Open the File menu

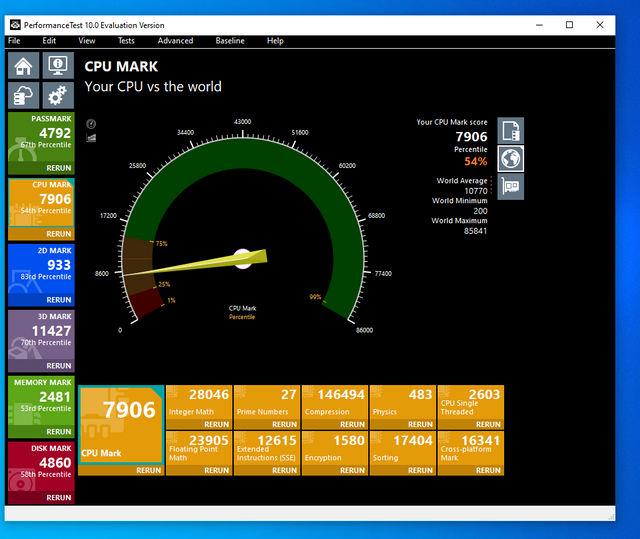[14, 41]
